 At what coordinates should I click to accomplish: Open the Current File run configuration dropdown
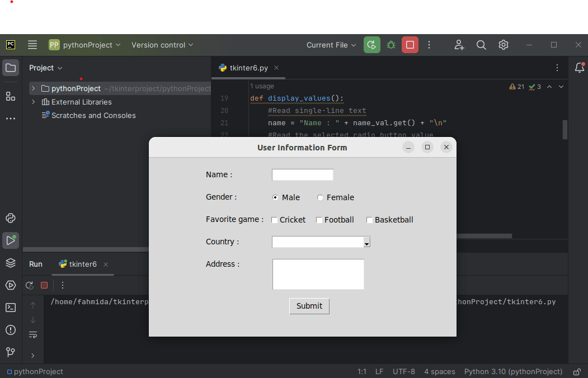(330, 45)
